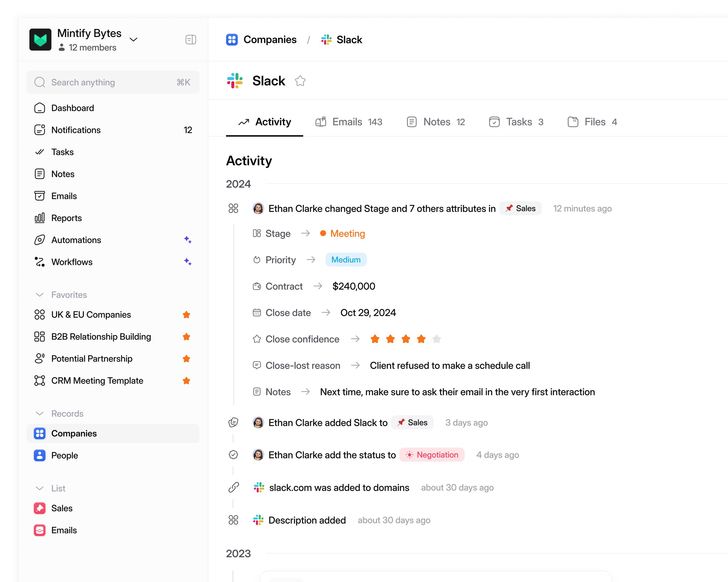Collapse the sidebar with the panel icon
The image size is (728, 582).
(x=191, y=40)
